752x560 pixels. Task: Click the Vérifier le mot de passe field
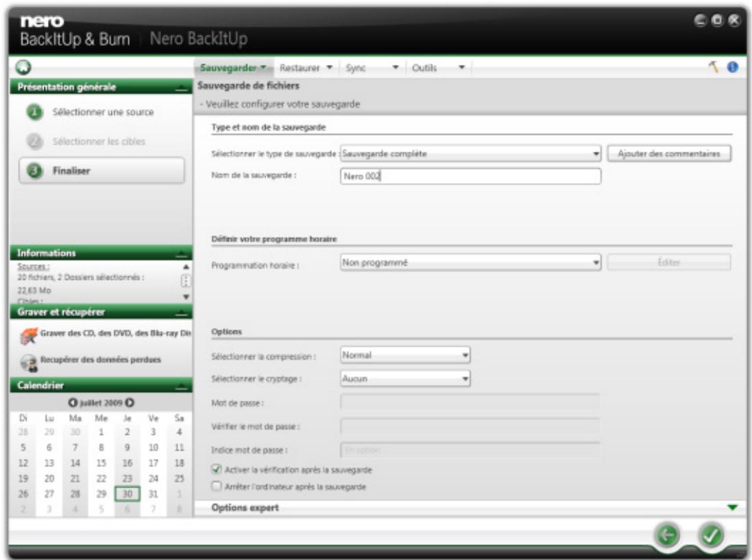click(x=471, y=425)
